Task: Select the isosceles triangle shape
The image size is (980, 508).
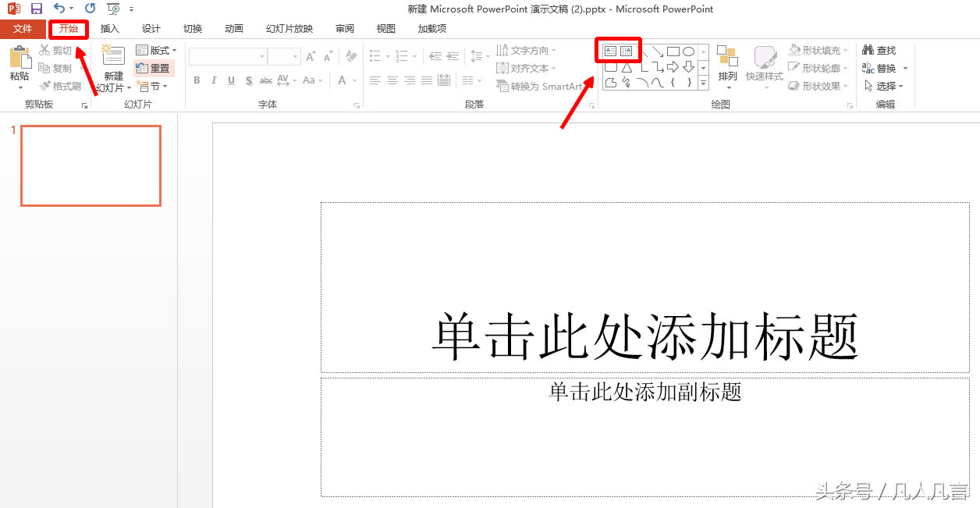Action: tap(627, 68)
